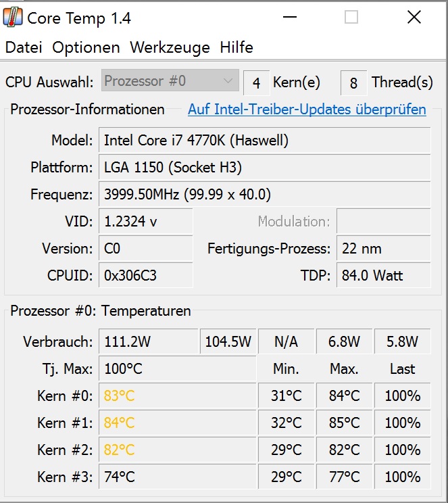Click Kern #0 minimum temperature 31°C
448x503 pixels.
point(286,396)
